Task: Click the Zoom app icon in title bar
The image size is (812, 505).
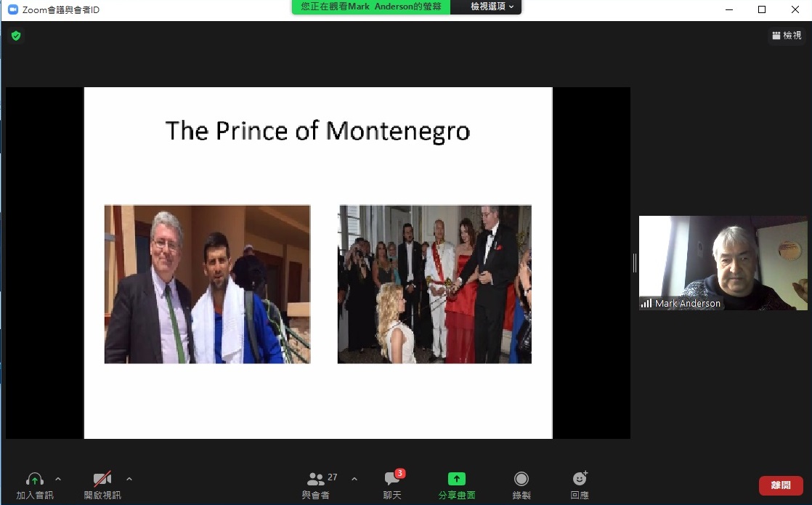Action: [x=13, y=9]
